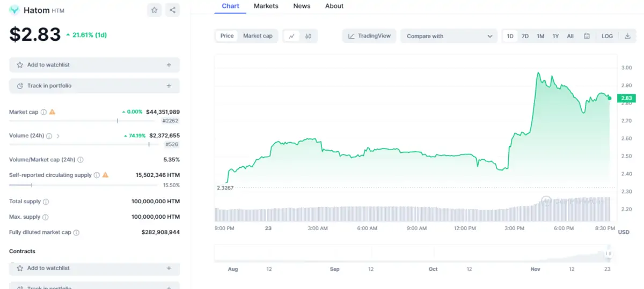Click the current price 2.83 chart label
The height and width of the screenshot is (289, 644).
coord(626,98)
